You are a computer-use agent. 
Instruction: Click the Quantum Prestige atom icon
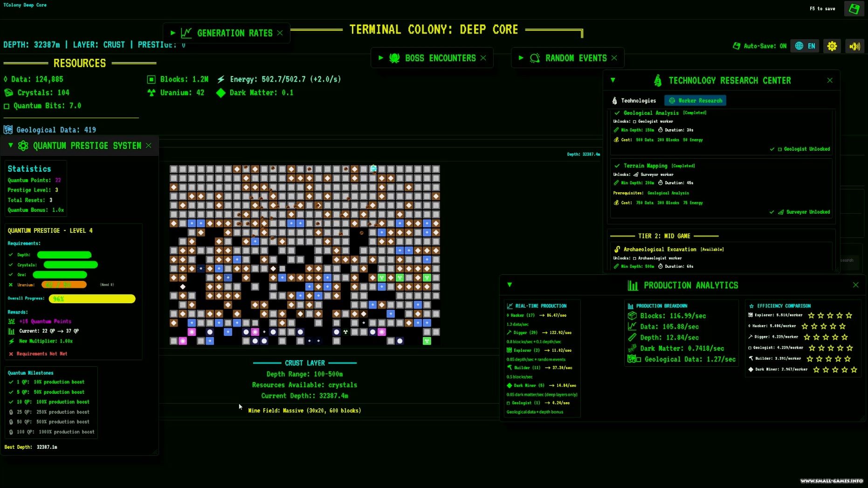[23, 146]
